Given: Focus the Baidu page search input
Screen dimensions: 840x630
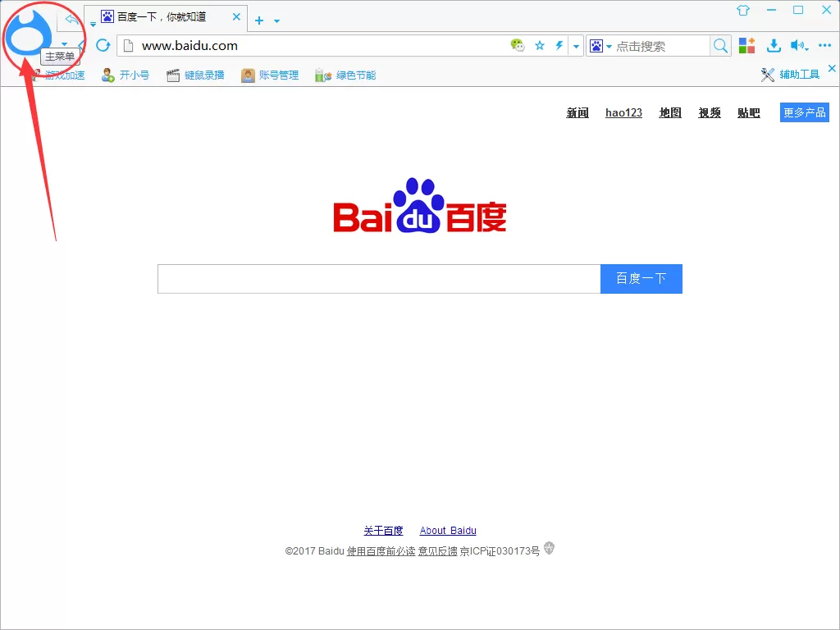Looking at the screenshot, I should click(x=379, y=279).
